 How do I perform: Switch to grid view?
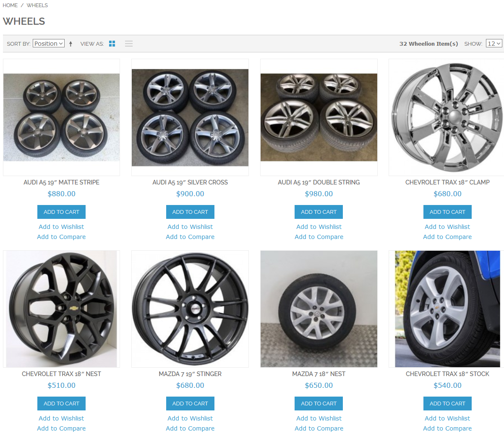(x=112, y=44)
